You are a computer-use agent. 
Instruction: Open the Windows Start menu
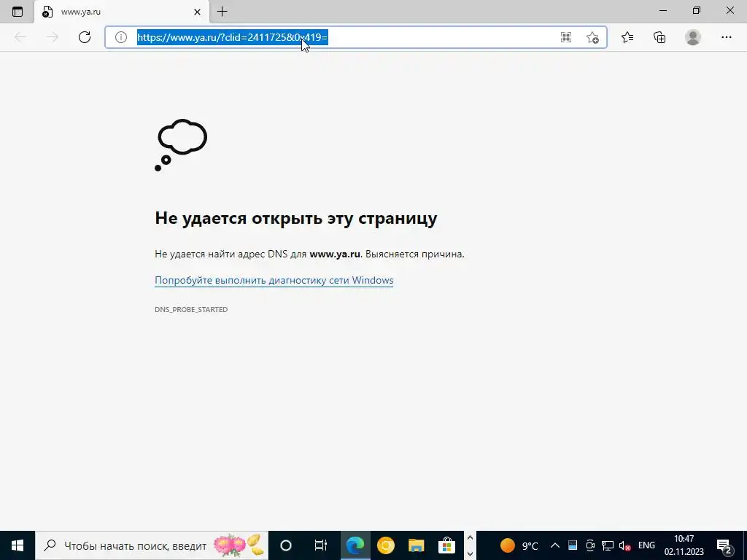tap(18, 545)
